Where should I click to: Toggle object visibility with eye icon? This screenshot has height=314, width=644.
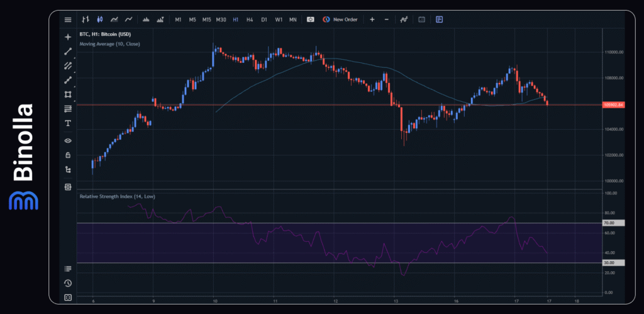click(68, 141)
